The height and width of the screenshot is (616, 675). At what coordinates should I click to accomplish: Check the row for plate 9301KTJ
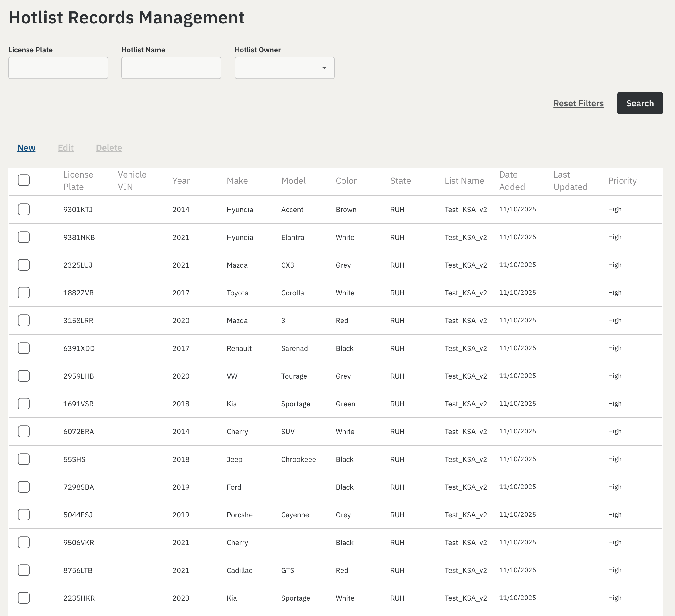pos(24,209)
